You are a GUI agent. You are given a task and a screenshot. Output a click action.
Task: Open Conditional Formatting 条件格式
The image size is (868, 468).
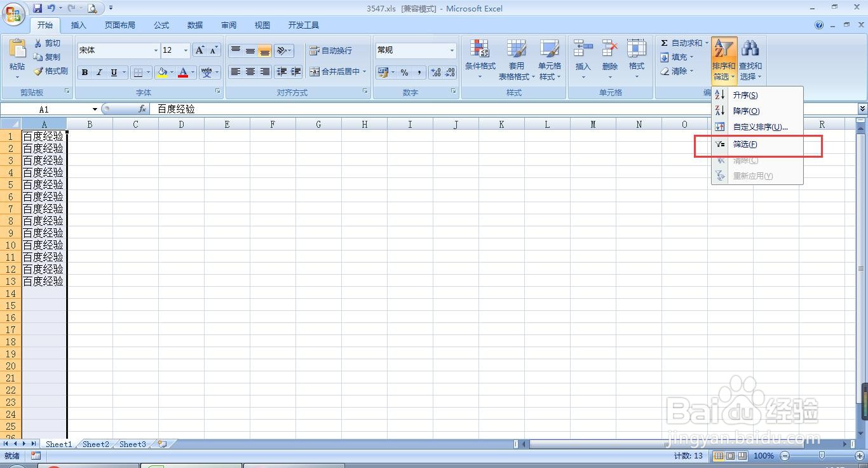[x=480, y=59]
